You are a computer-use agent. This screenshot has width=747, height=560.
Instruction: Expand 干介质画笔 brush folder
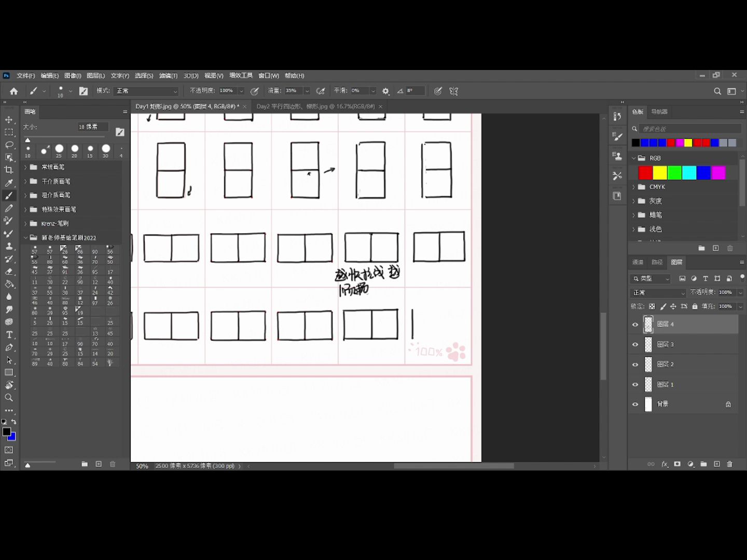pos(25,181)
